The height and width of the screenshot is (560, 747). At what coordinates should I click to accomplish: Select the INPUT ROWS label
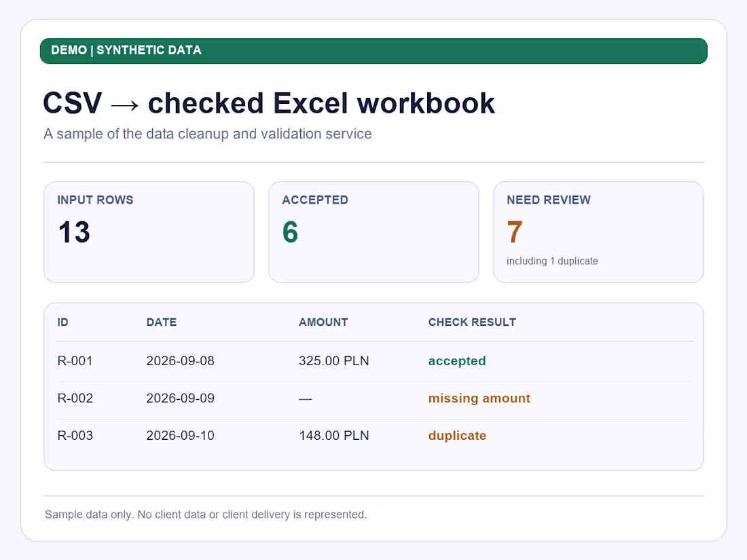pyautogui.click(x=95, y=200)
